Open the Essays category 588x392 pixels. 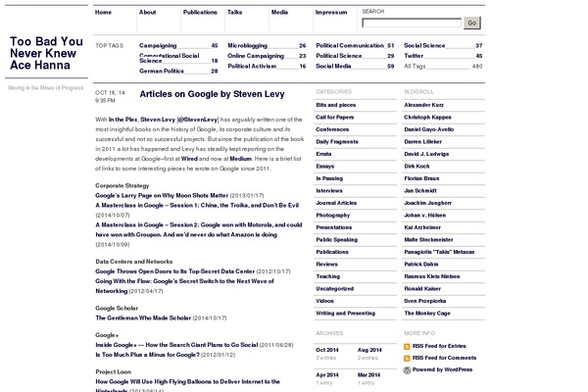(x=325, y=167)
